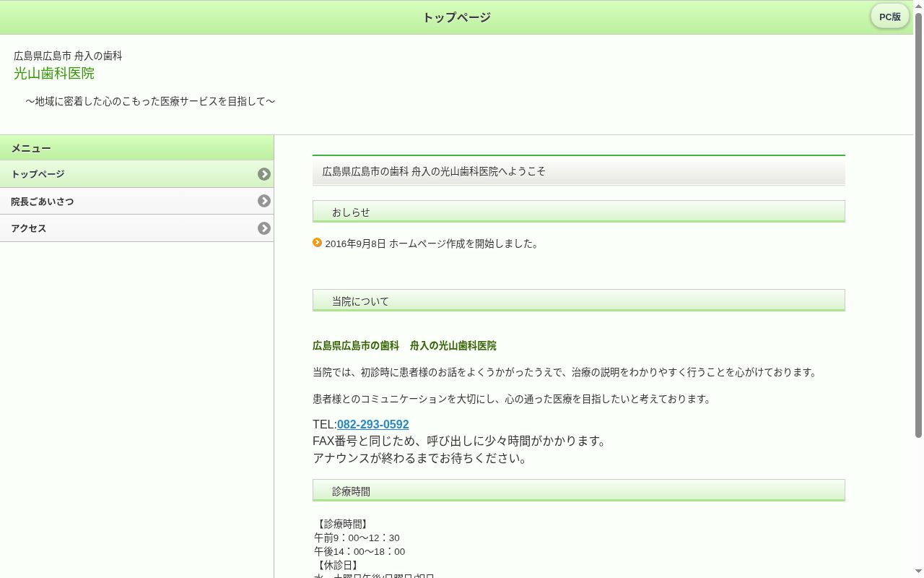Viewport: 924px width, 578px height.
Task: Click the orange bullet icon next to 2016年9月8日
Action: (317, 243)
